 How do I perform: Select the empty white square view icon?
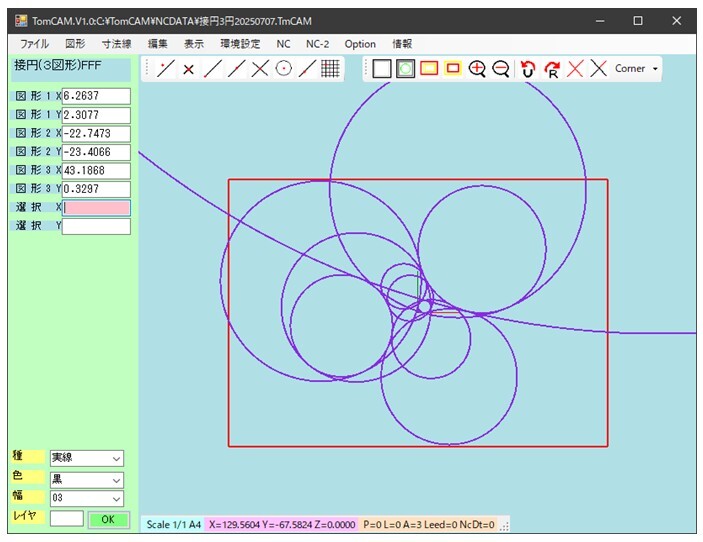click(x=381, y=69)
